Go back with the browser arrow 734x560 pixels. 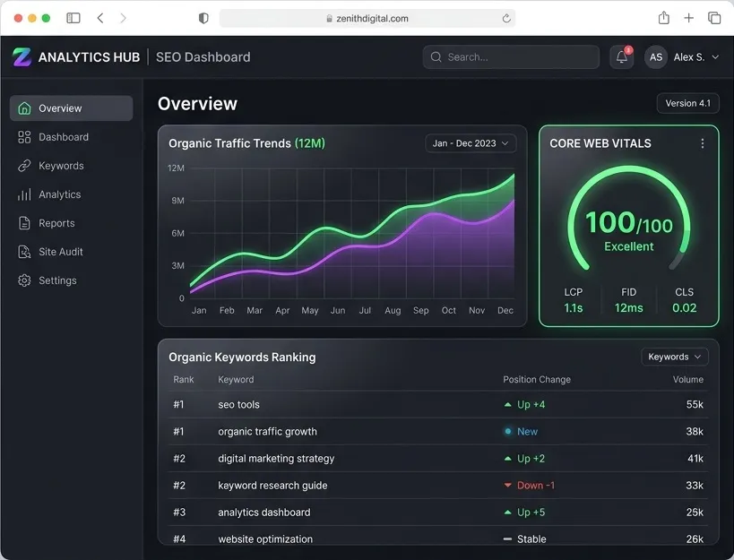(x=100, y=18)
